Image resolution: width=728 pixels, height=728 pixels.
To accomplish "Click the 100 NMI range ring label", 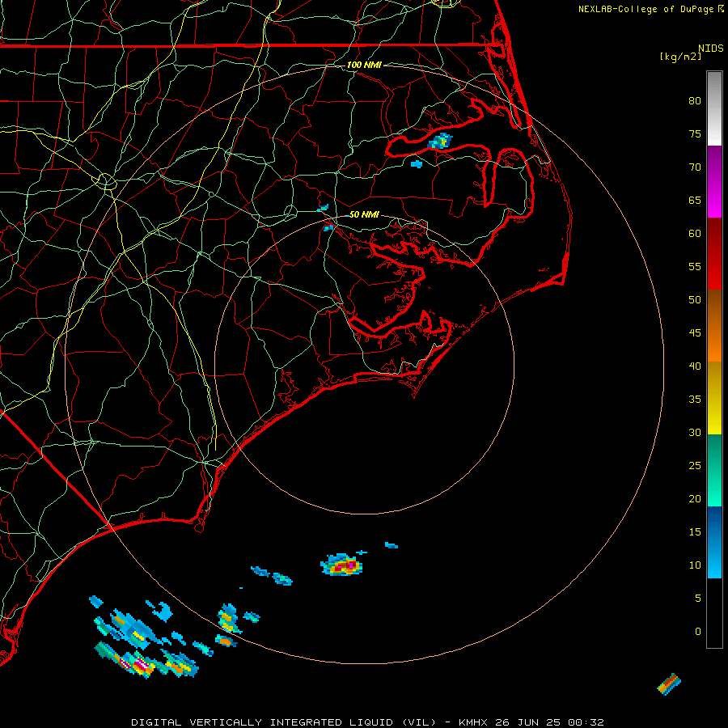I will pyautogui.click(x=364, y=65).
